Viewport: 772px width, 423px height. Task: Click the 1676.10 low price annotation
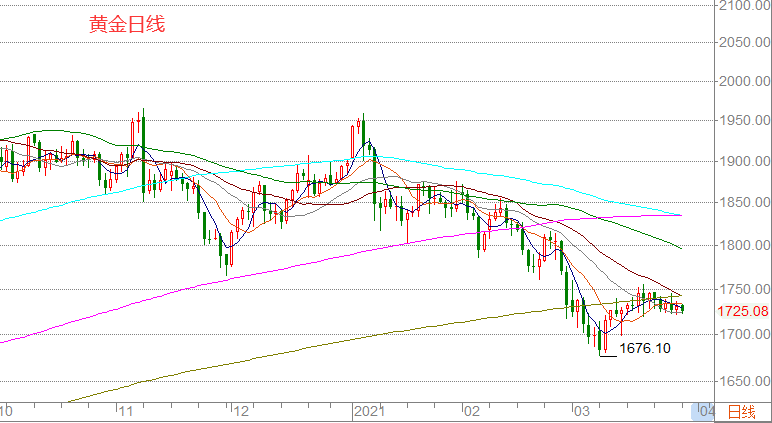[x=645, y=348]
